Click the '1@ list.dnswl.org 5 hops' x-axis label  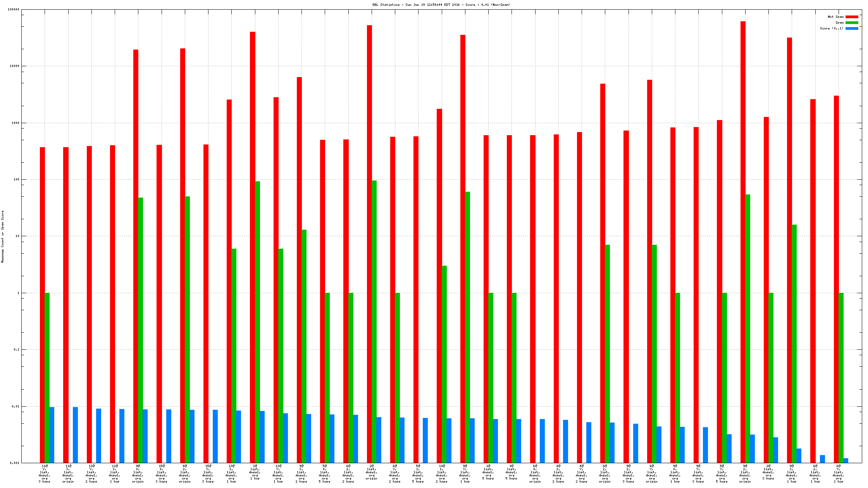(x=488, y=472)
